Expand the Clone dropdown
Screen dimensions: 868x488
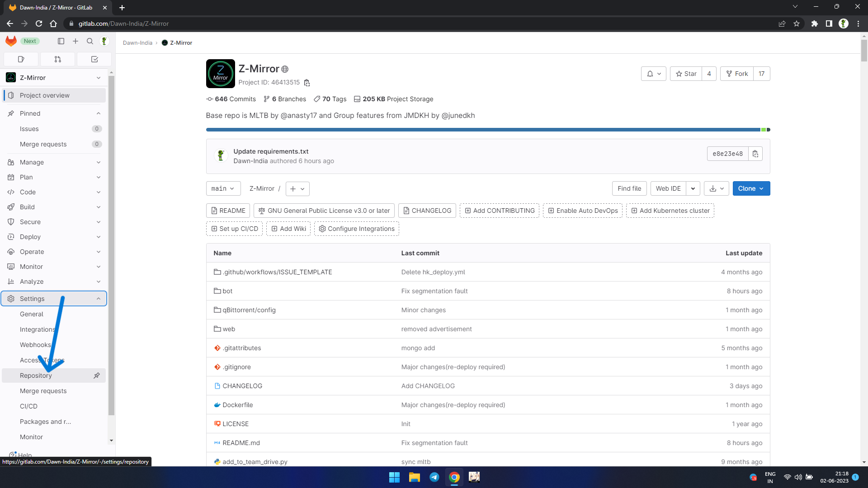tap(751, 188)
